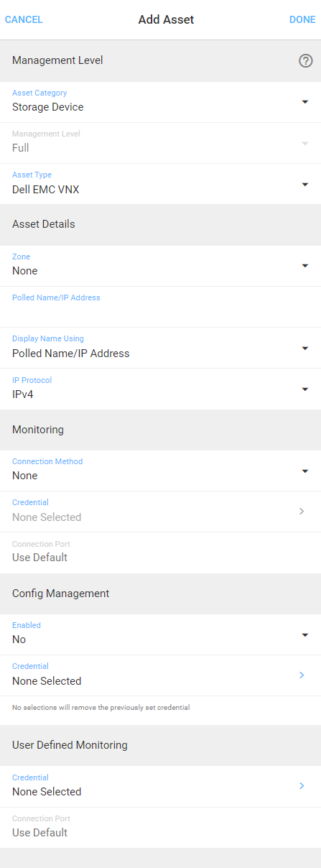Click the Polled Name/IP Address input field
This screenshot has width=321, height=868.
160,307
